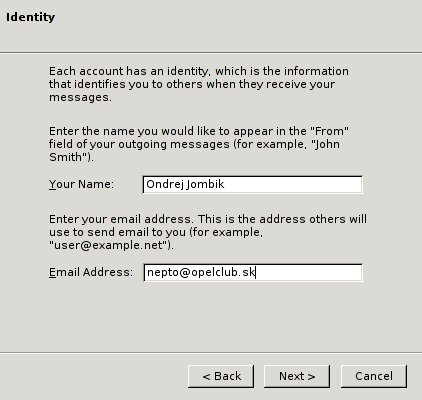Click the "John Smith" example text
Screen dimensions: 422x400
click(194, 150)
